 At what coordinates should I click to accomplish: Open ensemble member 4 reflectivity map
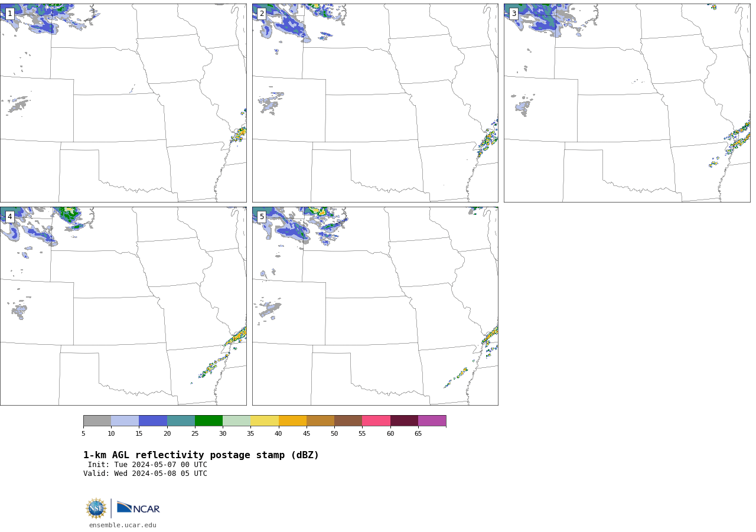pos(123,306)
